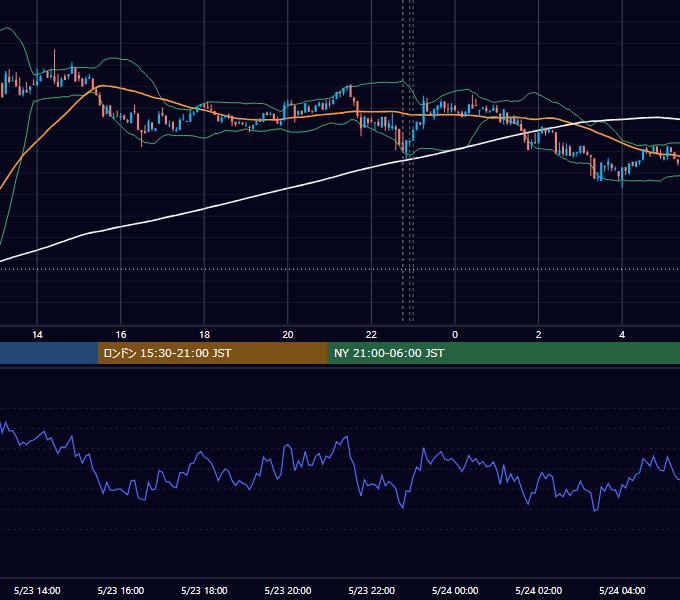
Task: Click hour label 2 on price chart axis
Action: tap(539, 335)
